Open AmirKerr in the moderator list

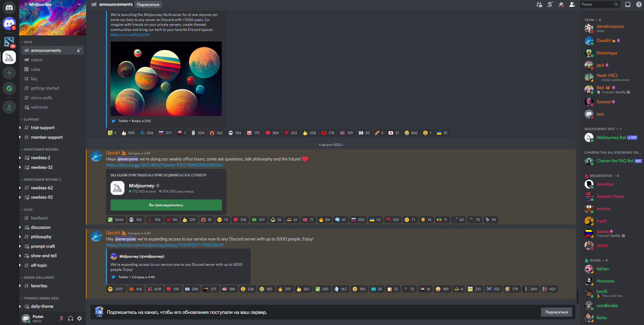point(610,184)
